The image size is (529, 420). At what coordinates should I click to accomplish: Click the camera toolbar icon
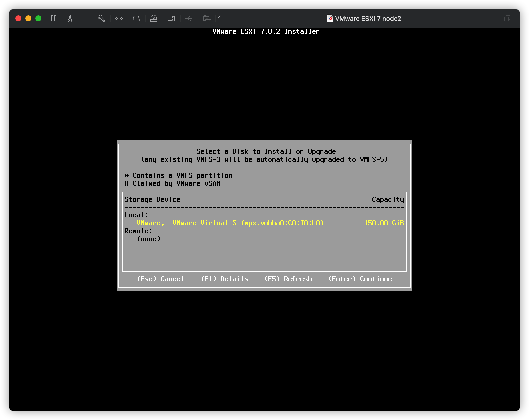171,18
